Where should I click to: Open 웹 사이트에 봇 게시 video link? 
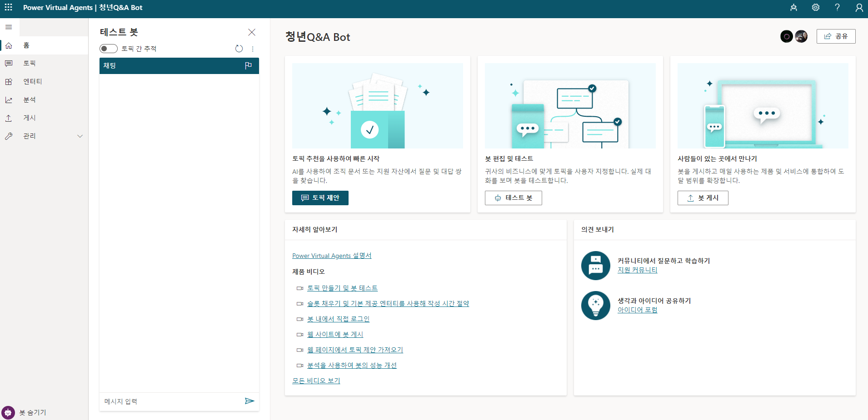(335, 335)
